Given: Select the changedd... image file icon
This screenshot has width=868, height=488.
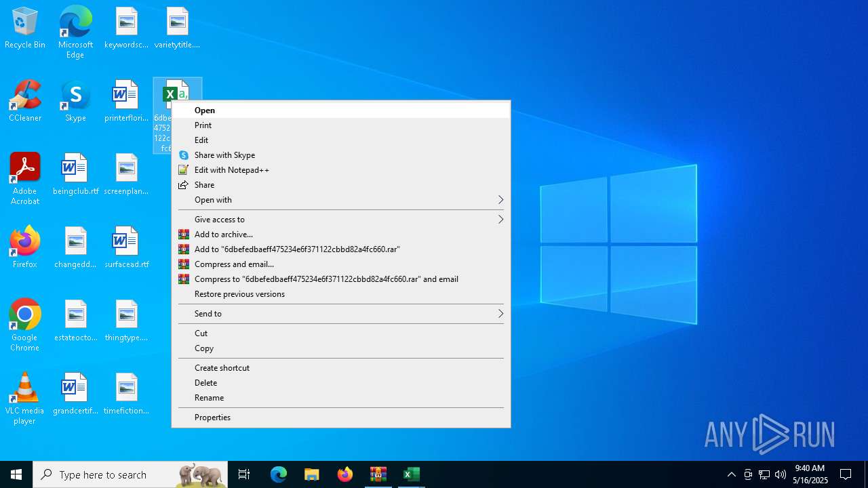Looking at the screenshot, I should (x=75, y=248).
